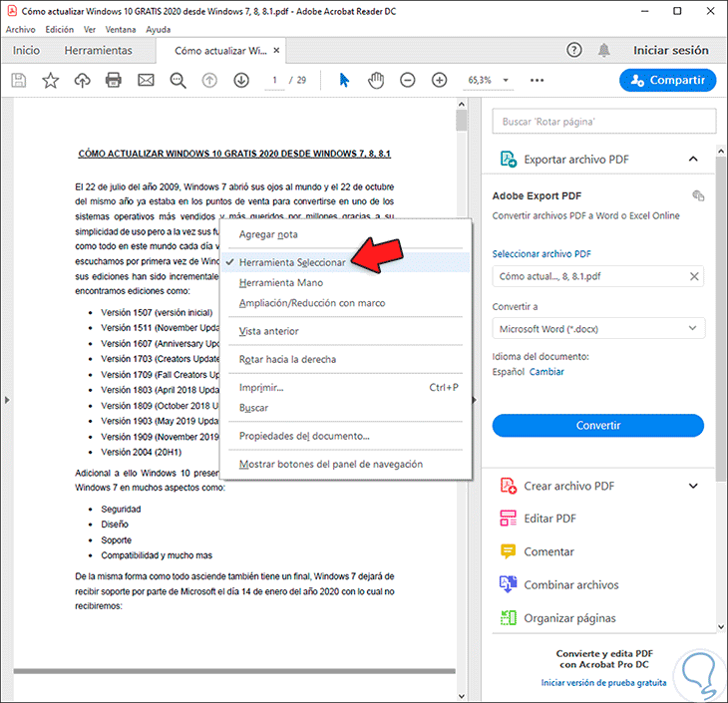
Task: Zoom out with the minus circle
Action: pos(407,81)
